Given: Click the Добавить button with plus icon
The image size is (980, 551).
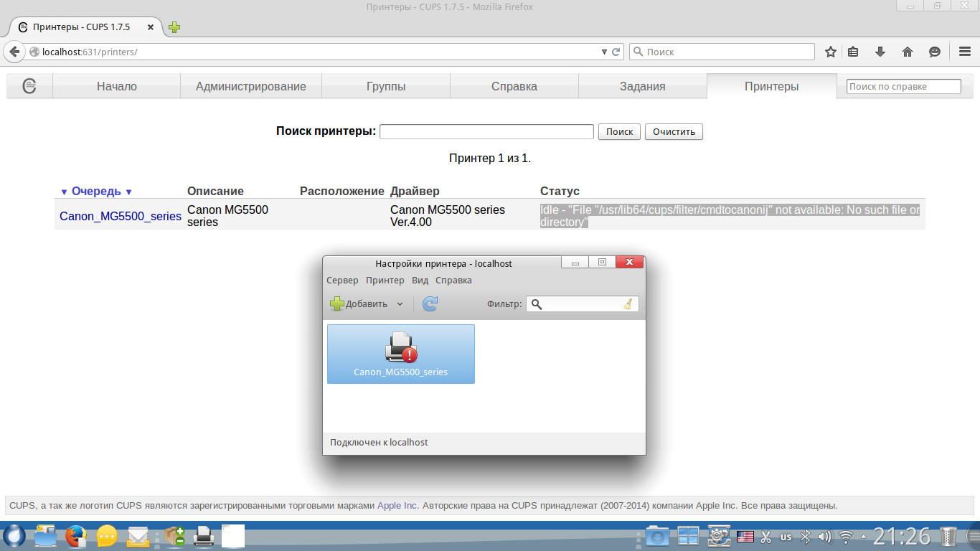Looking at the screenshot, I should [359, 303].
